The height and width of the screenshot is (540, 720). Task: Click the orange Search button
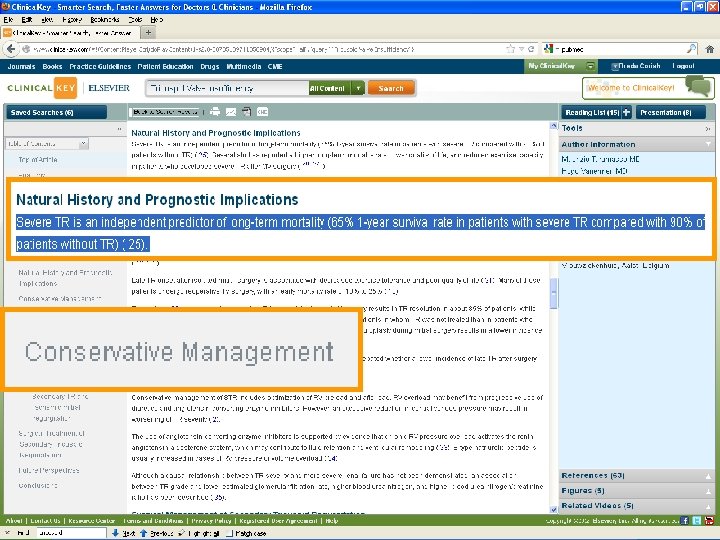click(x=391, y=88)
